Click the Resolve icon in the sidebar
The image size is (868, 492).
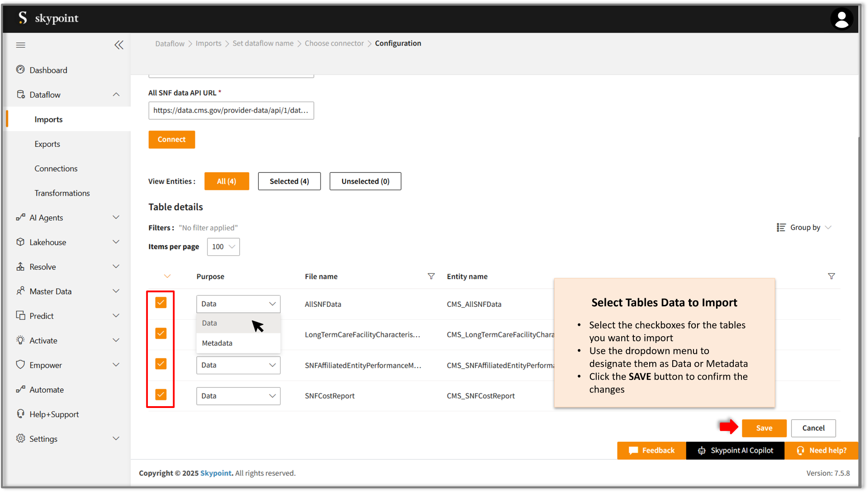pyautogui.click(x=21, y=267)
